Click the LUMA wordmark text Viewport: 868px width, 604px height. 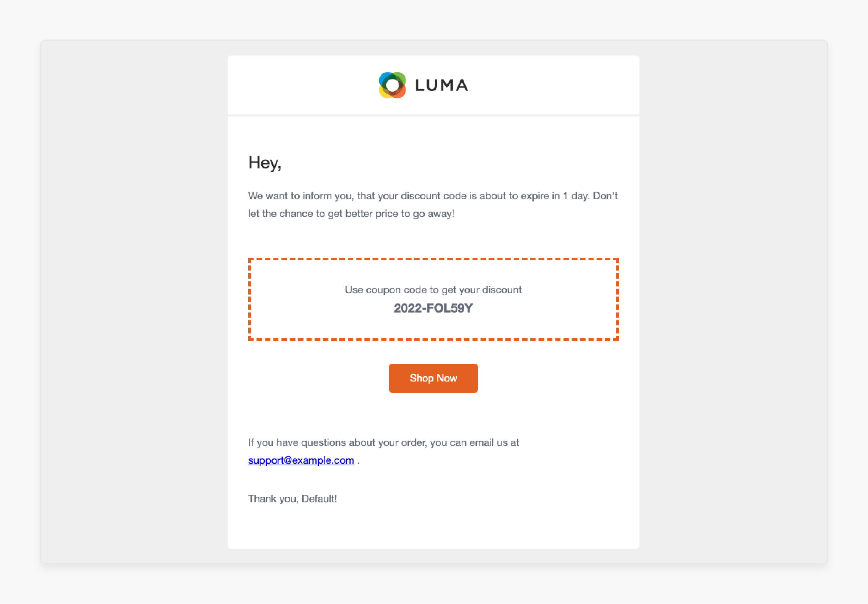coord(441,85)
